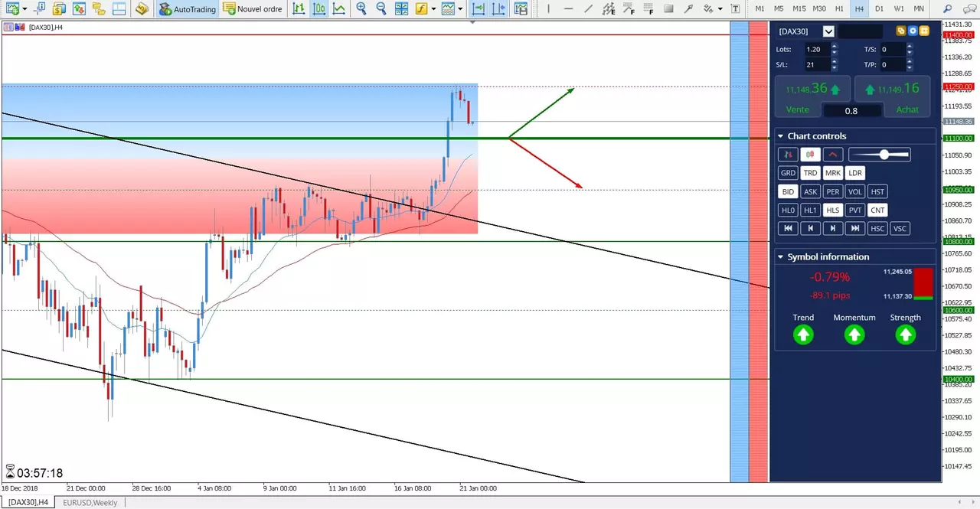The image size is (980, 509).
Task: Toggle the ASK line button
Action: tap(810, 191)
